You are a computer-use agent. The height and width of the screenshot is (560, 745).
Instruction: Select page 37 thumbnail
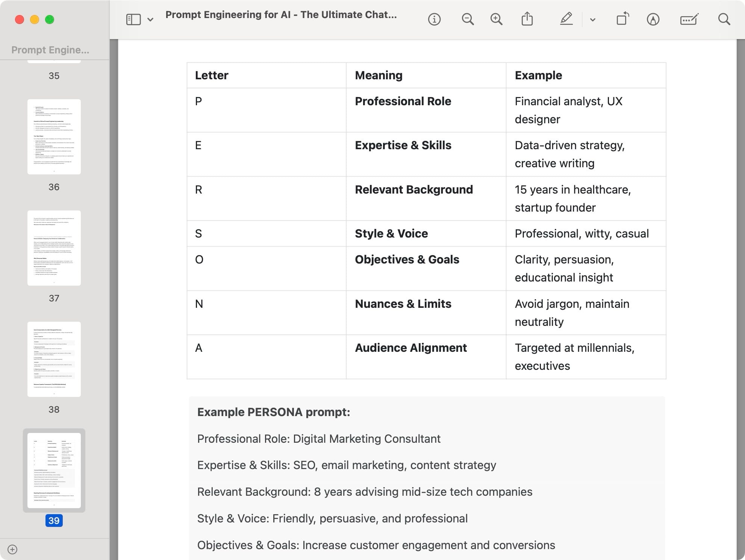pos(54,248)
